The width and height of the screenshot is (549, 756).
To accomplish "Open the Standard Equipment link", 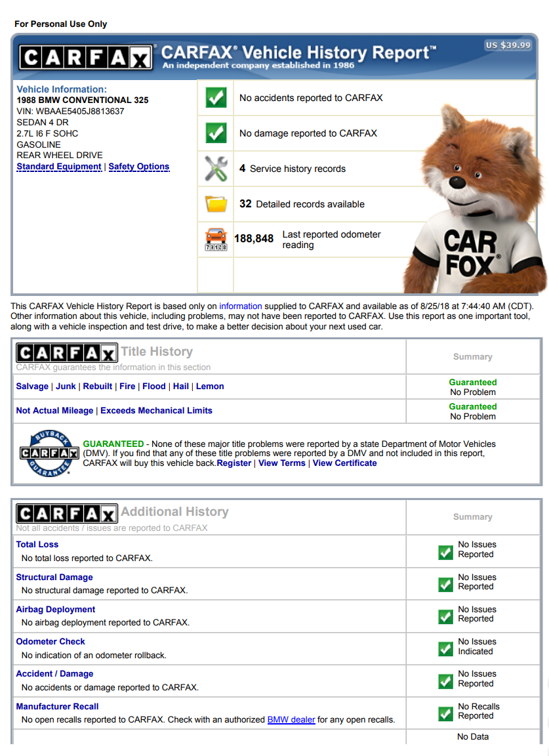I will [x=59, y=167].
